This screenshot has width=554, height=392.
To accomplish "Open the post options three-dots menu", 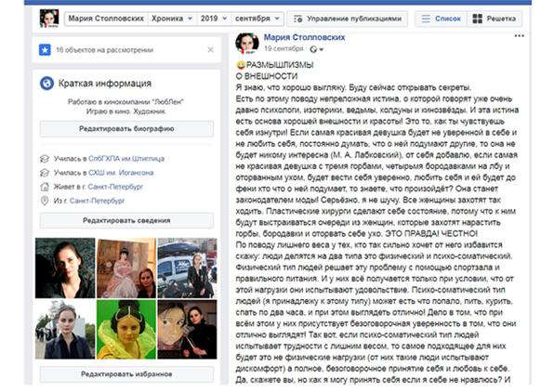I will point(519,35).
